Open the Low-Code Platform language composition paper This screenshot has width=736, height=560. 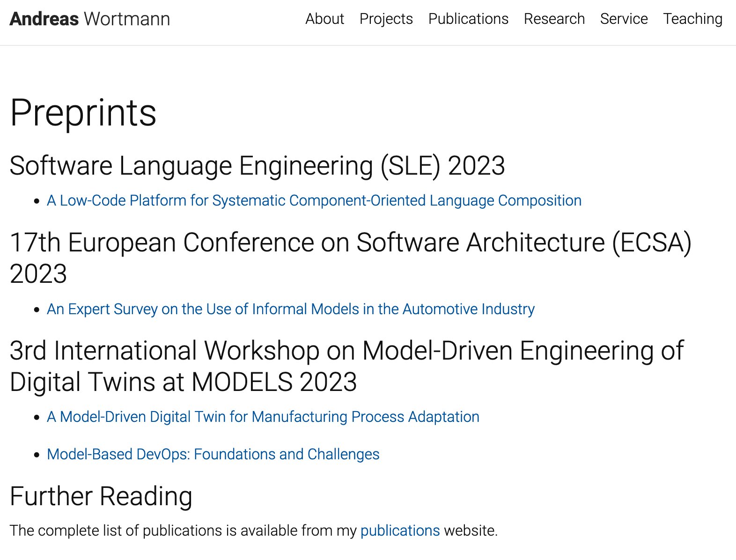click(x=314, y=200)
